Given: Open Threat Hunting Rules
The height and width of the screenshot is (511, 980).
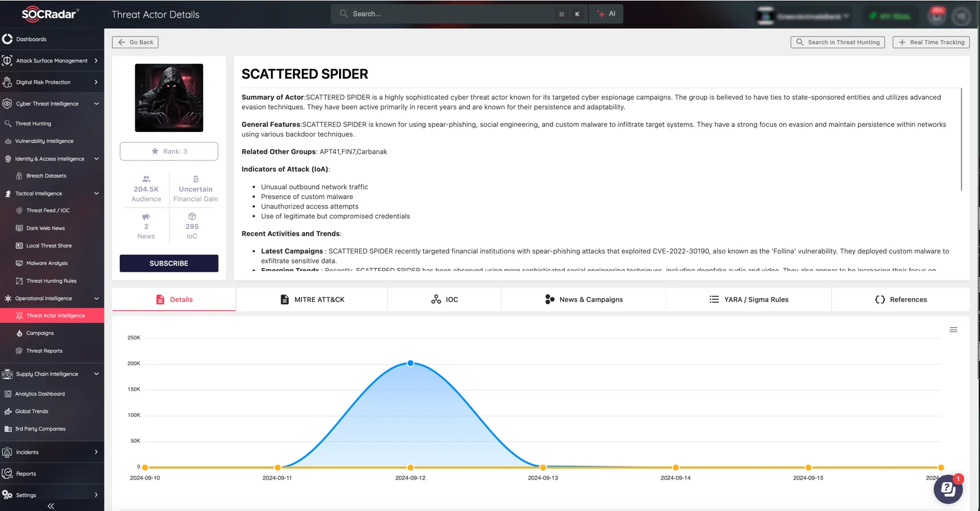Looking at the screenshot, I should (51, 281).
